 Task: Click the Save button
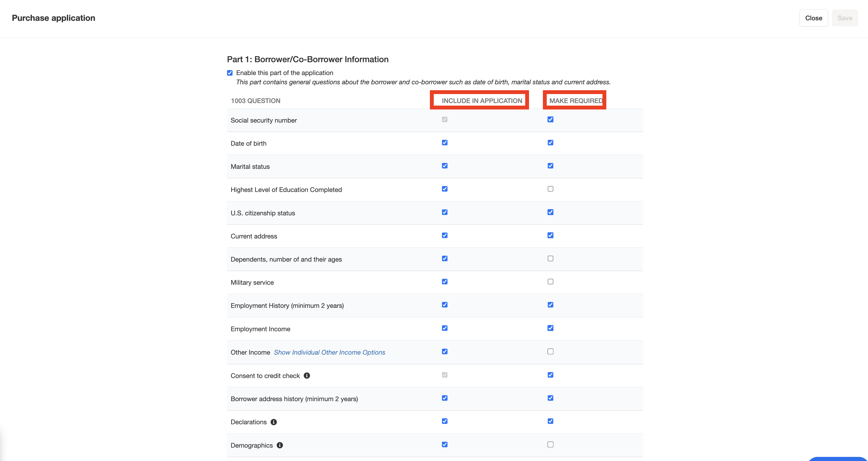click(x=844, y=18)
